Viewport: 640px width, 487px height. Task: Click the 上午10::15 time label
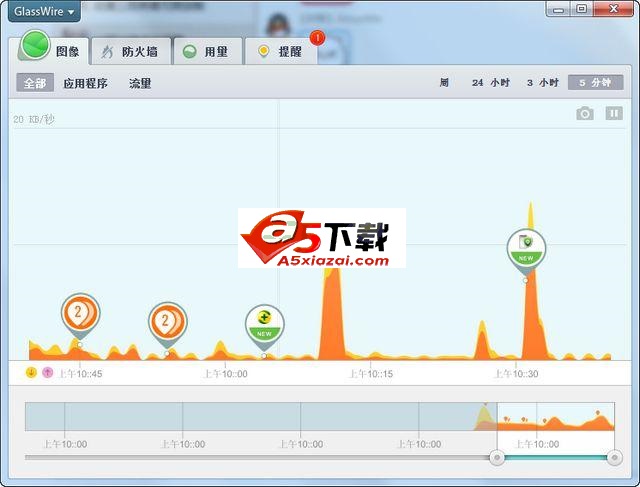pyautogui.click(x=371, y=374)
